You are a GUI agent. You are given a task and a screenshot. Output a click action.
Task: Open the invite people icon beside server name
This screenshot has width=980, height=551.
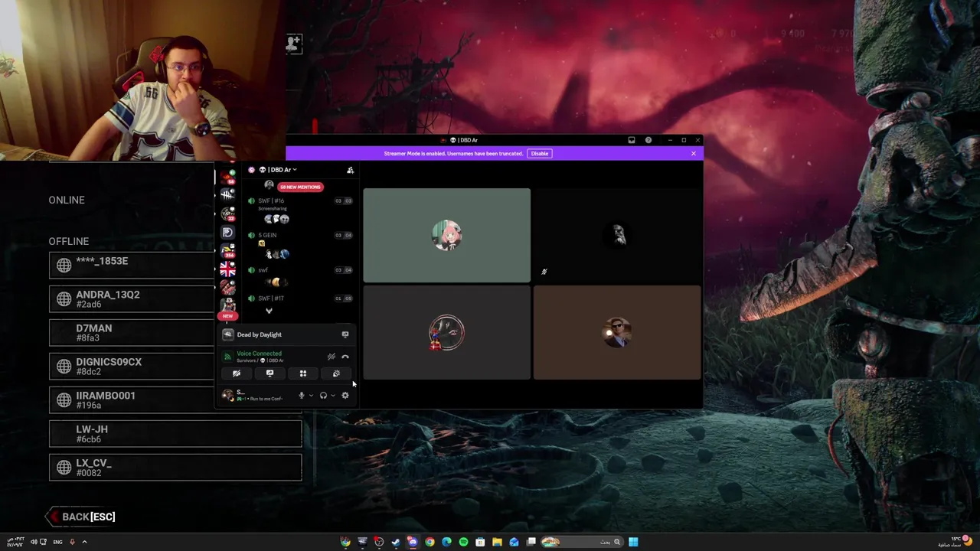point(350,170)
